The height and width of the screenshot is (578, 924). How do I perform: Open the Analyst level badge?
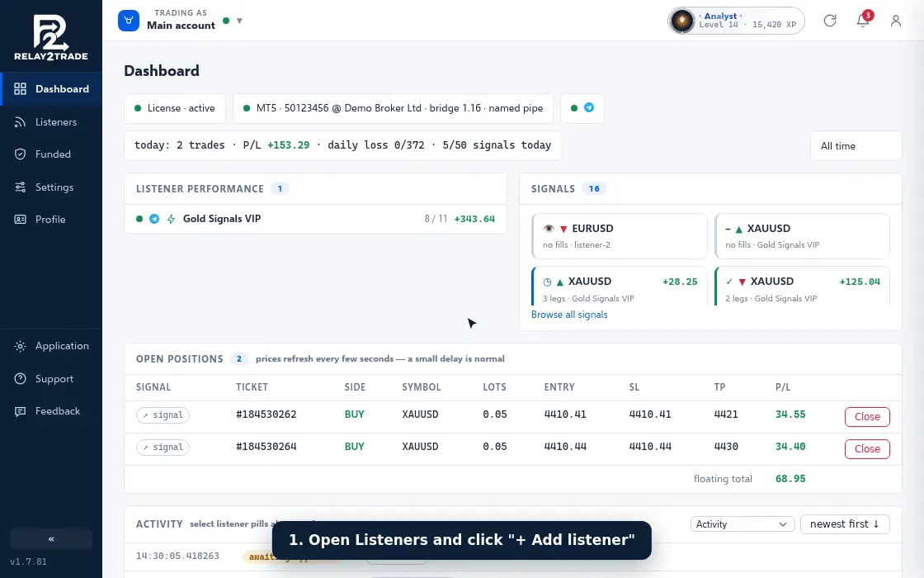point(736,21)
